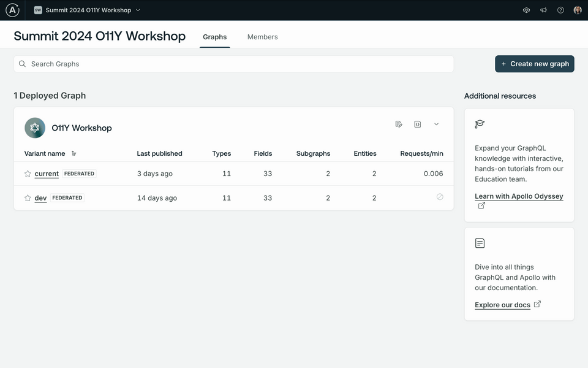Click the O11Y Workshop graph avatar

tap(35, 128)
